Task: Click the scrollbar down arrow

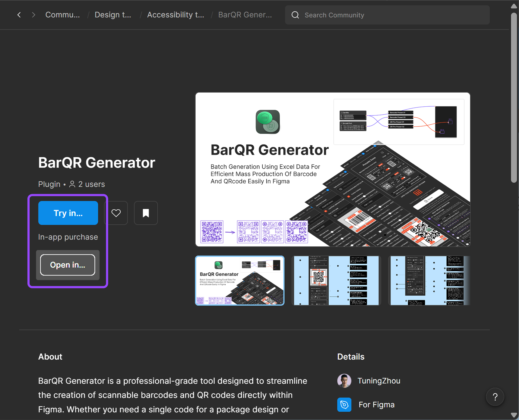Action: click(x=514, y=415)
